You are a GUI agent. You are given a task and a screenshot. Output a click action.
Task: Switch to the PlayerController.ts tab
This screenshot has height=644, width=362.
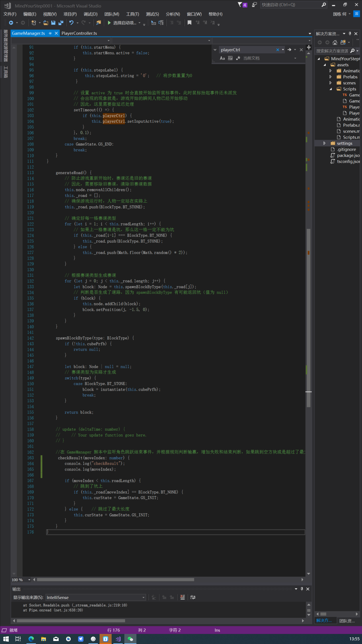[79, 33]
